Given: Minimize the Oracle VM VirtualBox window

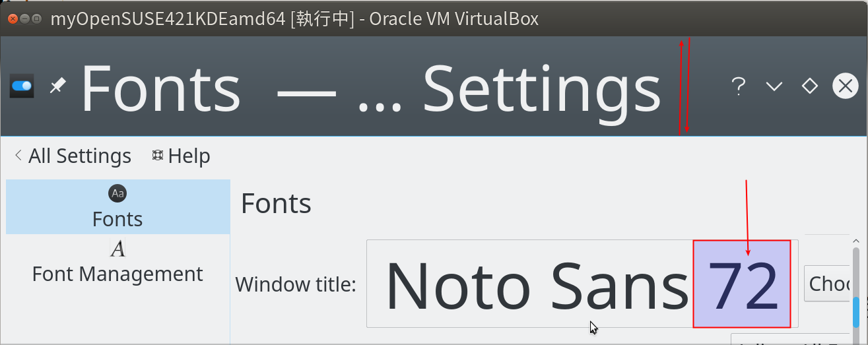Looking at the screenshot, I should (x=24, y=18).
